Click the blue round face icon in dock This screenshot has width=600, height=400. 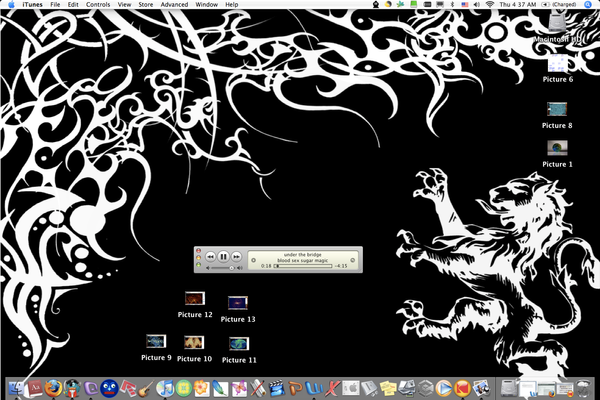tap(109, 389)
